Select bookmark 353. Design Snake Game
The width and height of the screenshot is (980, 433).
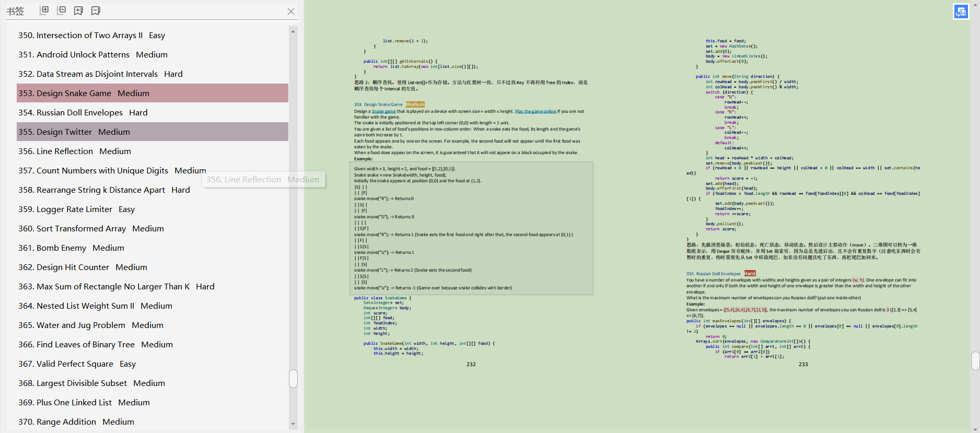click(x=153, y=93)
